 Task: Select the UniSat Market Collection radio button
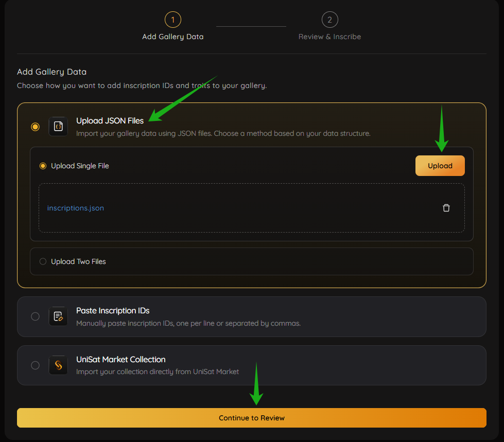(x=35, y=365)
